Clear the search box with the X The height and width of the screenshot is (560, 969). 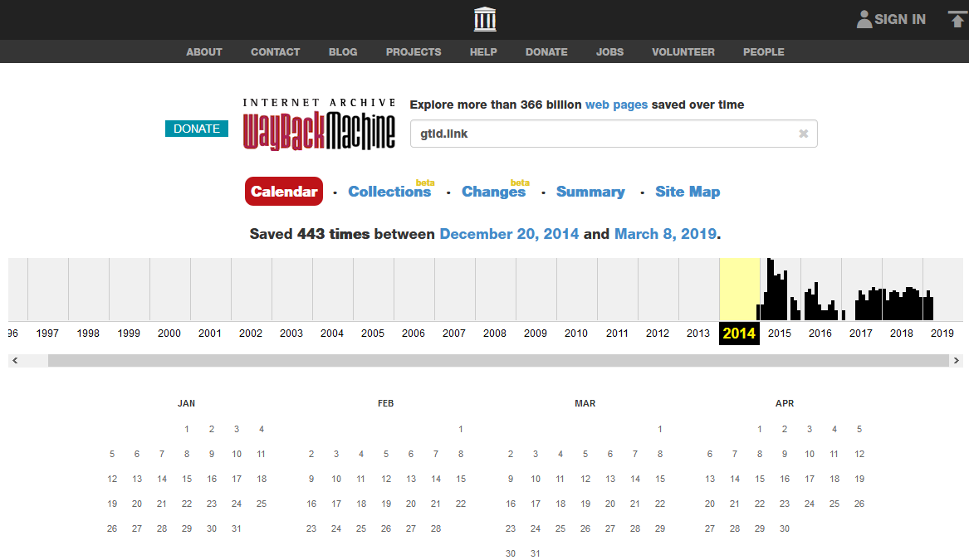pyautogui.click(x=804, y=134)
